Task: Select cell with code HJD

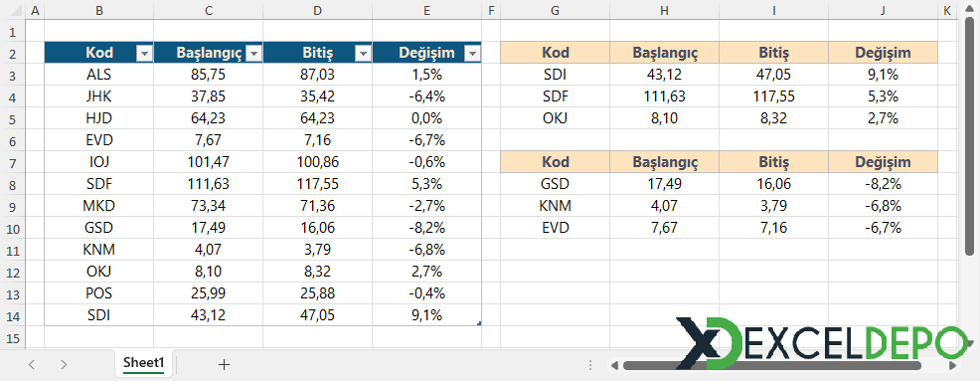Action: pos(98,118)
